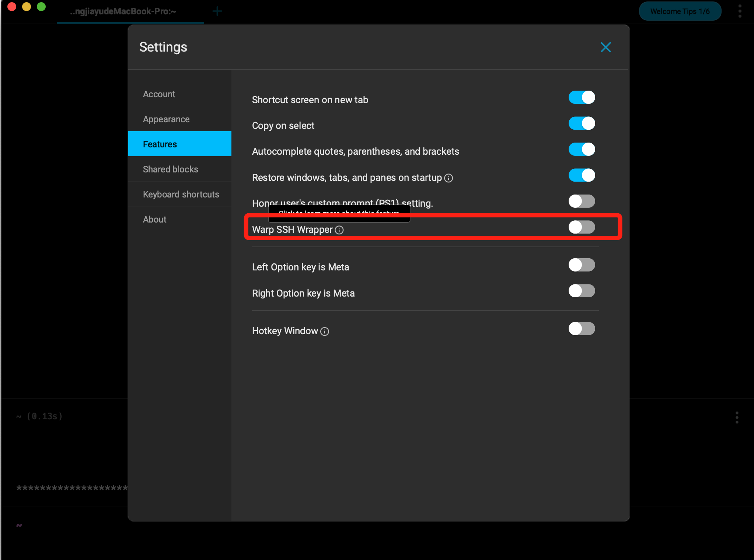Open the Hotkey Window info tooltip

[x=324, y=332]
